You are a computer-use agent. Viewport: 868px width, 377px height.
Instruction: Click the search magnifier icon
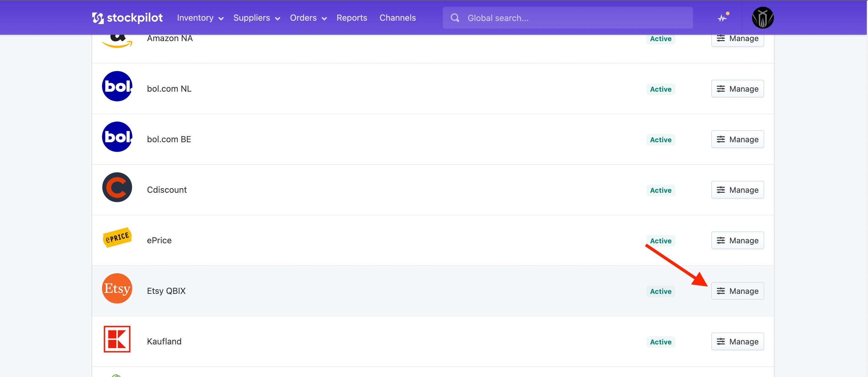(x=455, y=18)
